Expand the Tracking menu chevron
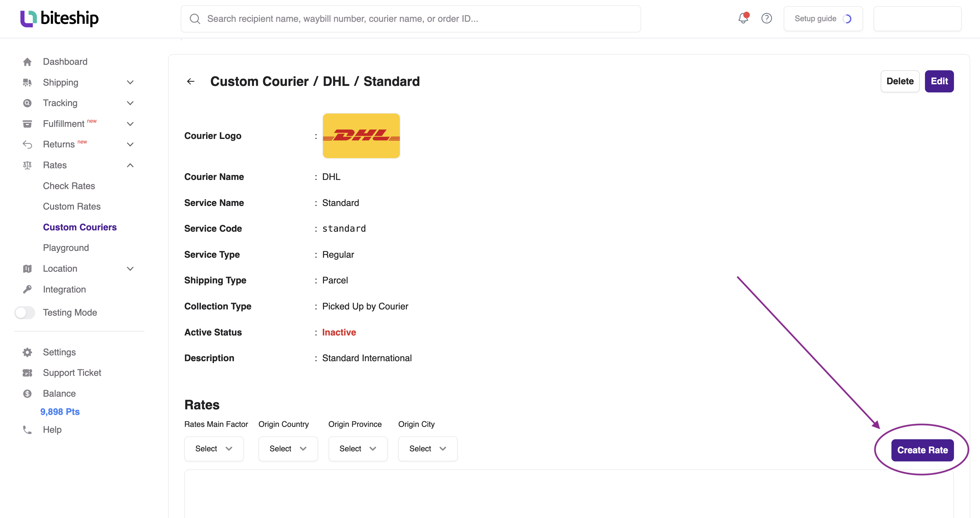 [130, 103]
